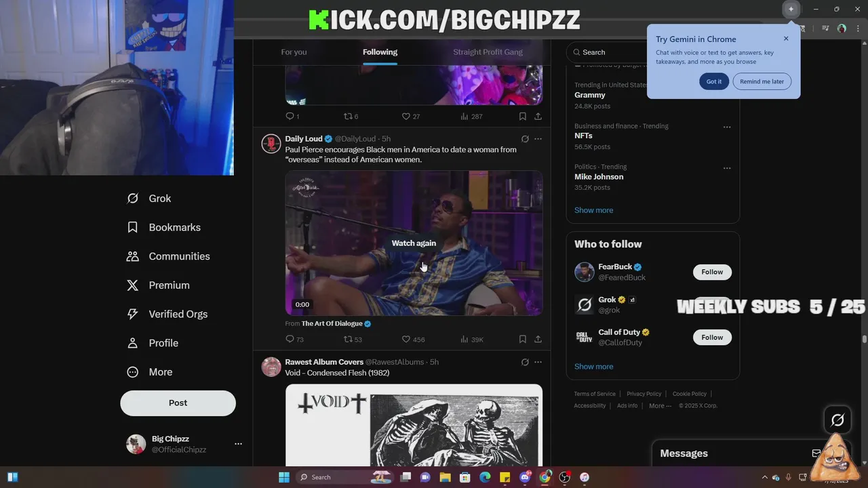
Task: Follow FearBuck
Action: [712, 272]
